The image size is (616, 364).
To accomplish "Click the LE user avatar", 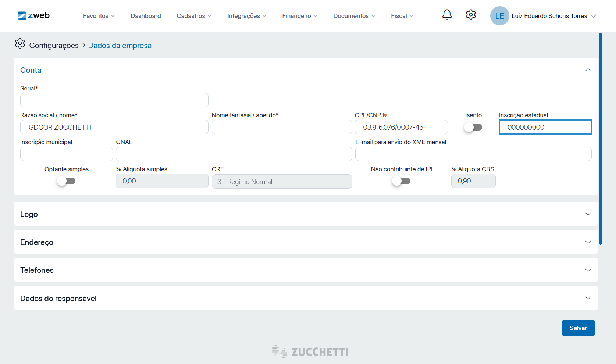I will 499,16.
